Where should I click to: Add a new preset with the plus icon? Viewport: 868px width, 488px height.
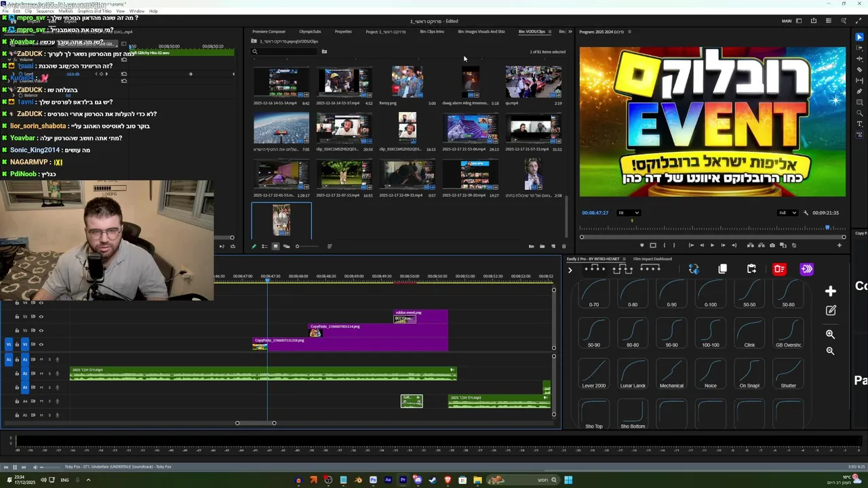click(x=831, y=291)
